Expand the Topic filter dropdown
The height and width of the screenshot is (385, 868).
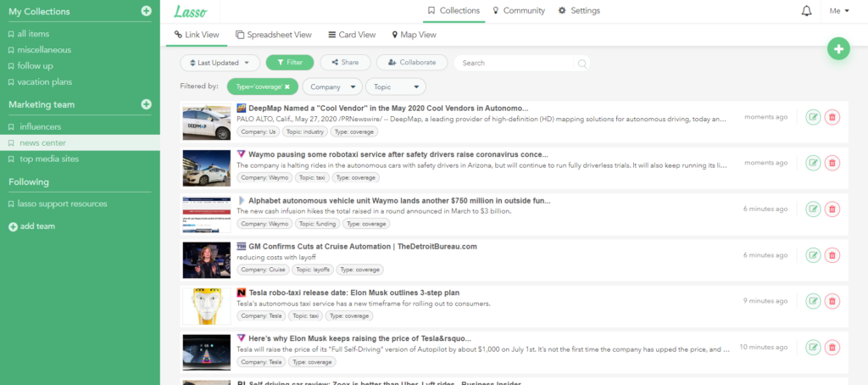[x=396, y=87]
